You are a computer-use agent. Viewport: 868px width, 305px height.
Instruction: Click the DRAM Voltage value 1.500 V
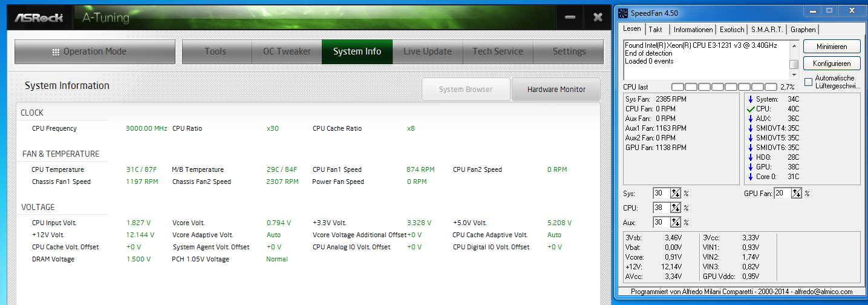pyautogui.click(x=138, y=259)
